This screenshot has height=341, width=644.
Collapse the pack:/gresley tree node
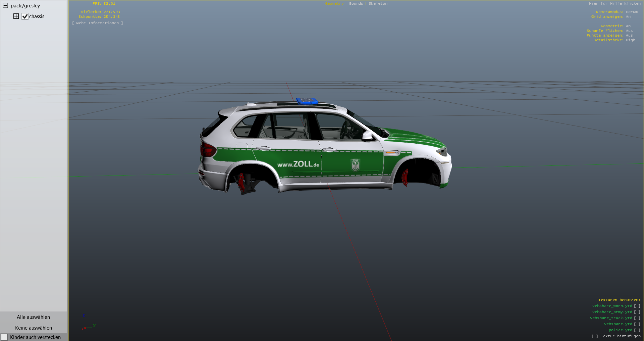pyautogui.click(x=5, y=6)
